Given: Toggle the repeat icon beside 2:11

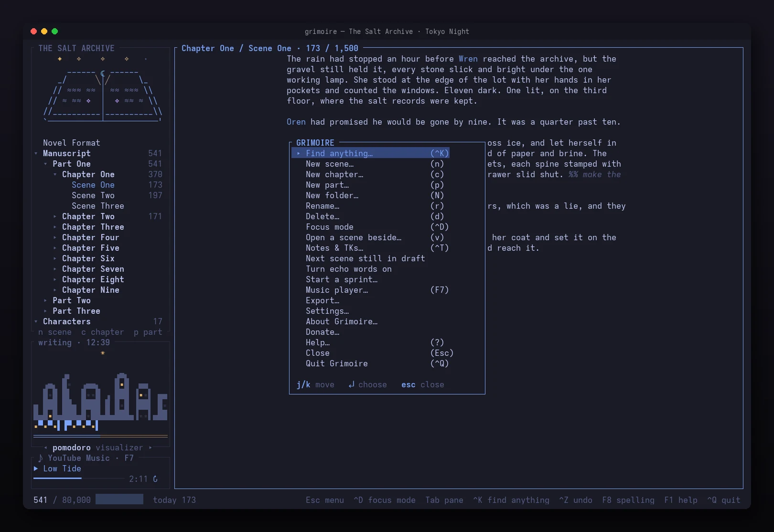Looking at the screenshot, I should coord(155,479).
